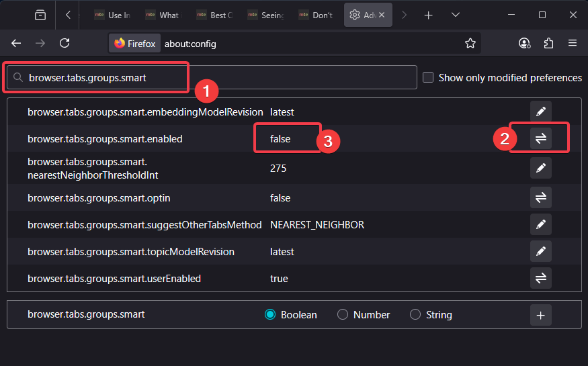Edit the suggestOtherTabsMethod preference value
The width and height of the screenshot is (588, 366).
[x=540, y=224]
